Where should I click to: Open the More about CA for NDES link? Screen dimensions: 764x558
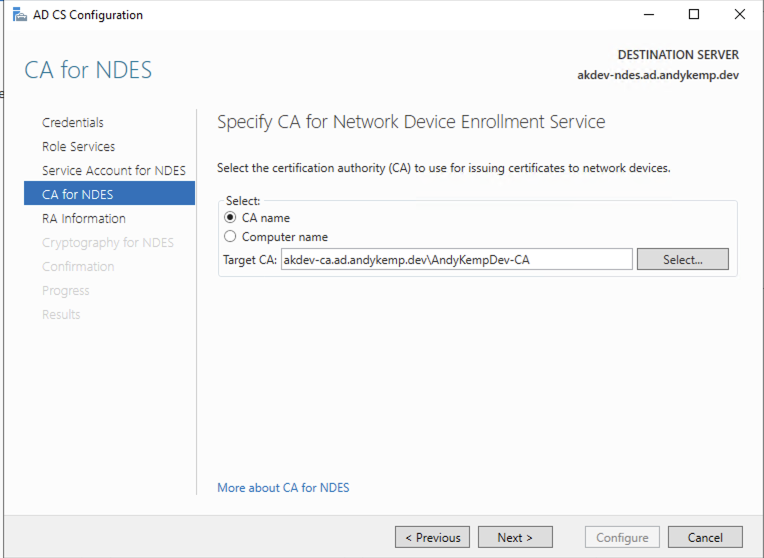click(x=283, y=487)
